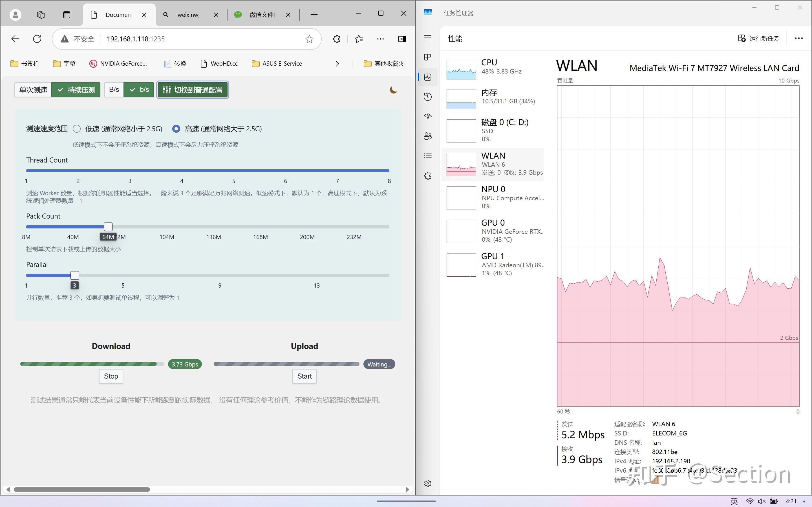Click the browser refresh icon
Viewport: 812px width, 507px height.
[x=37, y=39]
